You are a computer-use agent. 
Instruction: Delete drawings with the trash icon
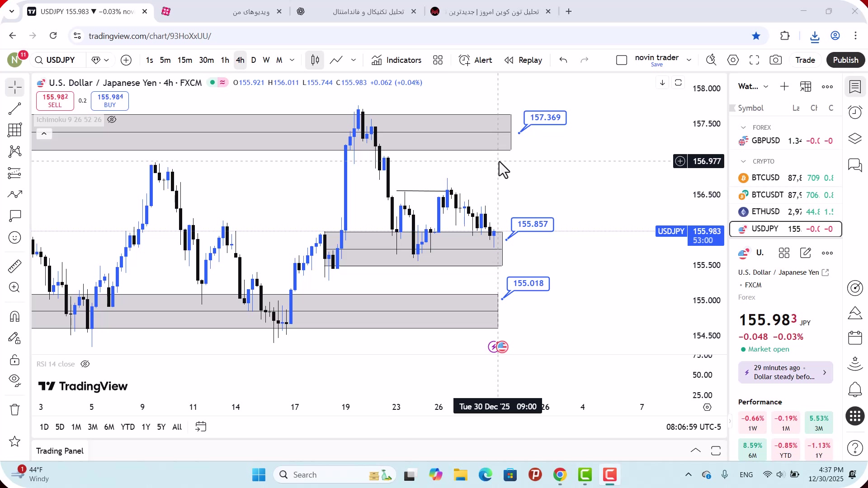[x=15, y=409]
